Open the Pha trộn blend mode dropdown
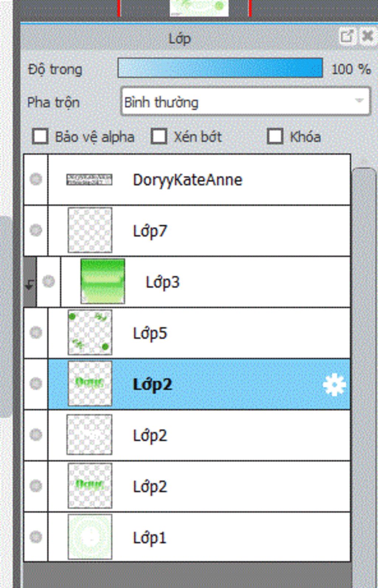Image resolution: width=378 pixels, height=588 pixels. 245,102
